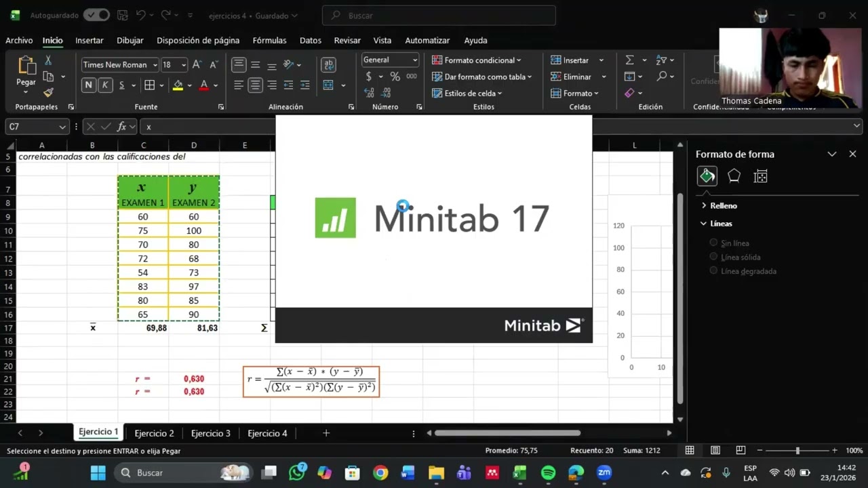Apply thousands separator 000 style
This screenshot has height=488, width=868.
pos(412,77)
